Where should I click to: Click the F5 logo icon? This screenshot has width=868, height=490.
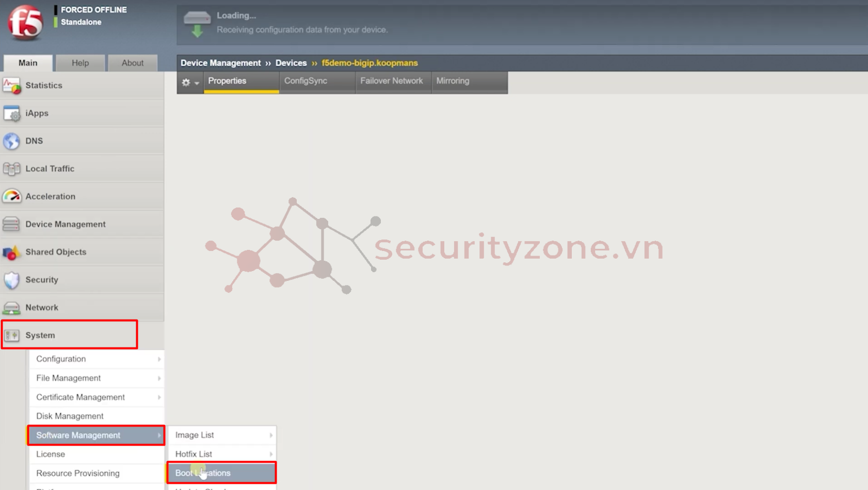coord(25,22)
